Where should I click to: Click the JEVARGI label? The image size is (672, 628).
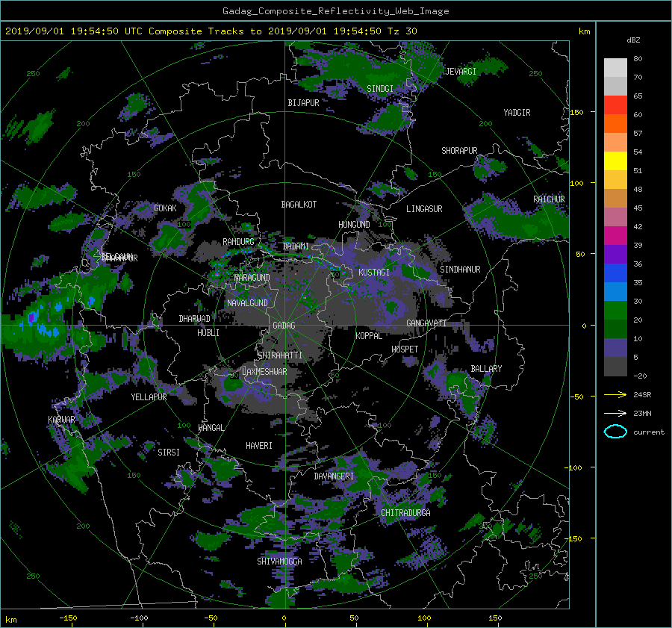[x=461, y=72]
